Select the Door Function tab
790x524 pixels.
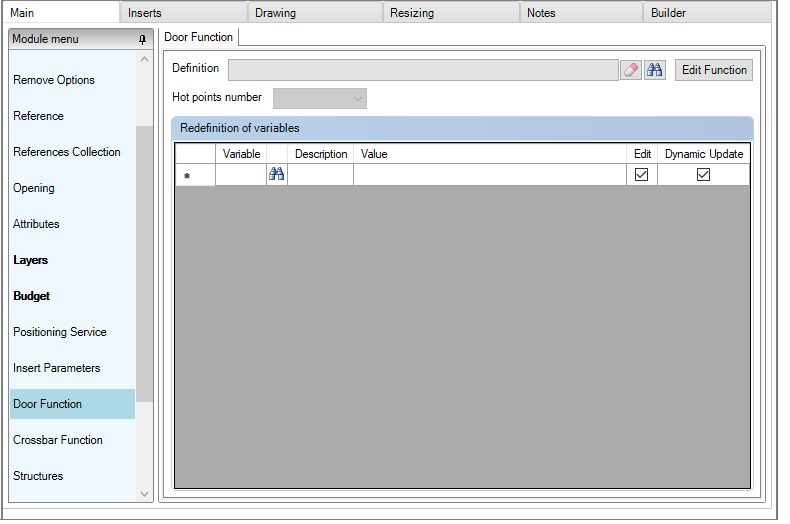tap(199, 37)
